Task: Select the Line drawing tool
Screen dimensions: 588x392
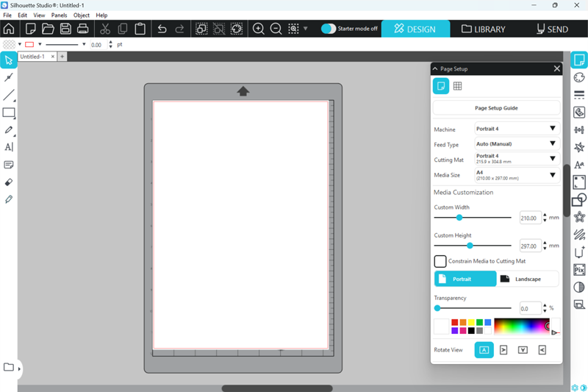Action: (9, 95)
